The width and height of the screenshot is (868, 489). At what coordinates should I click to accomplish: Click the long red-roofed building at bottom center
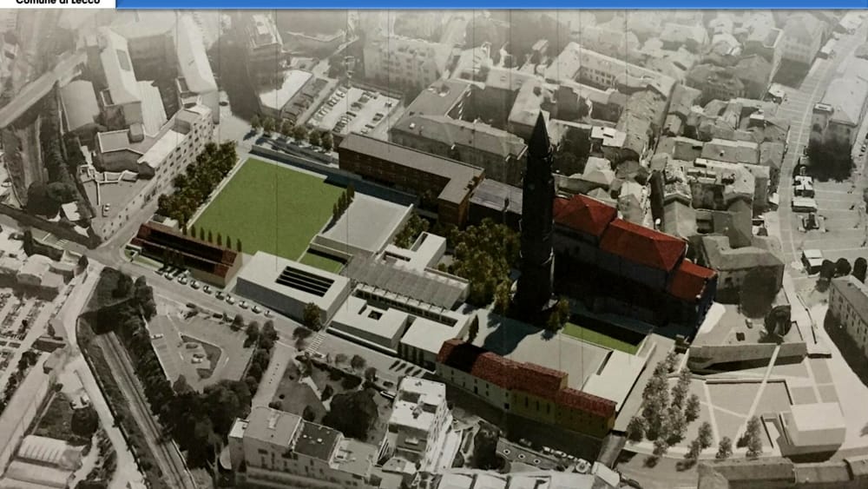[x=529, y=387]
